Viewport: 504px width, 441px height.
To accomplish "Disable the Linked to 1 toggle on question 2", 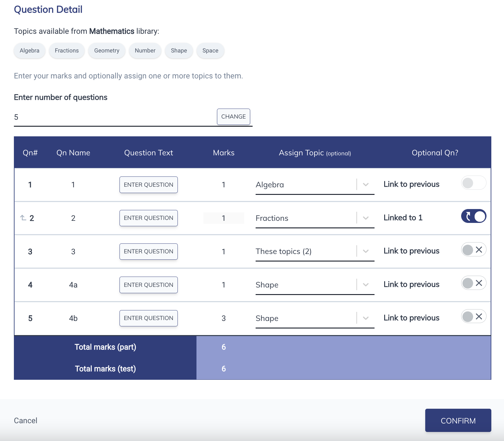I will coord(474,216).
